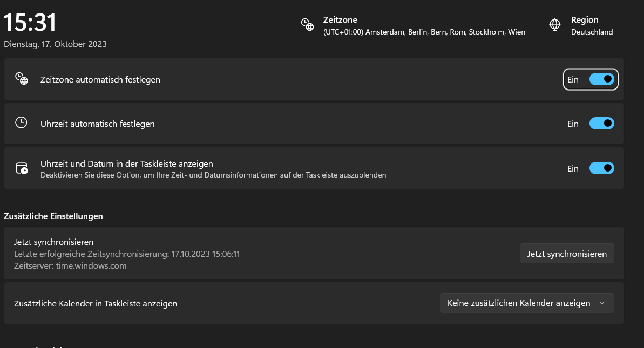
Task: Toggle Uhrzeit und Datum in Taskleiste anzeigen
Action: (601, 168)
